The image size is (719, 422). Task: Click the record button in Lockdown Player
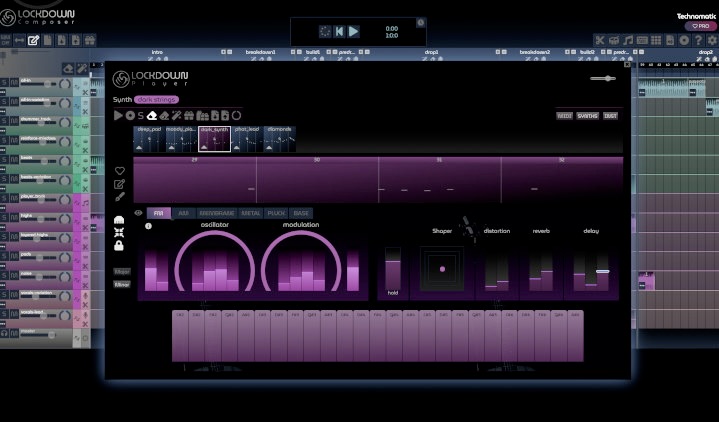tap(130, 116)
